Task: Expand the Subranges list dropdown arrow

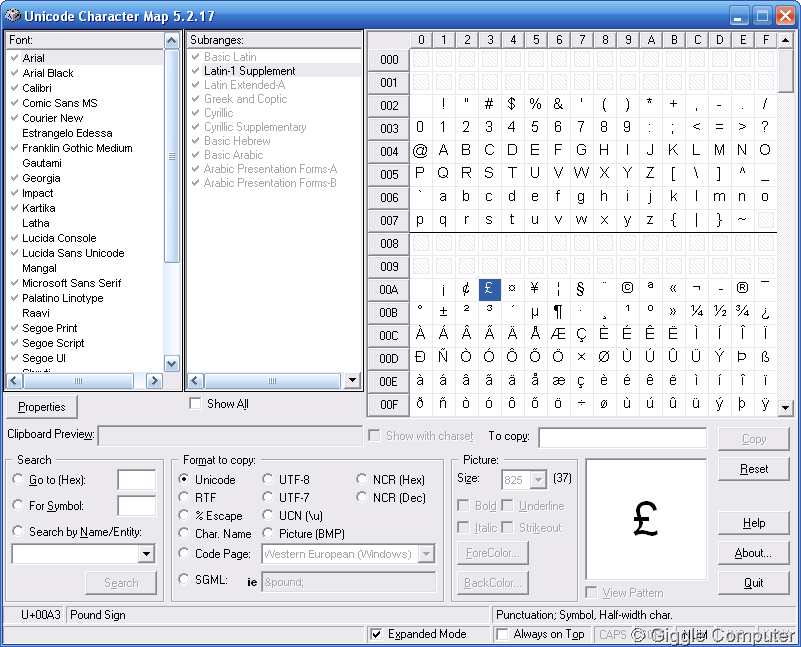Action: 352,380
